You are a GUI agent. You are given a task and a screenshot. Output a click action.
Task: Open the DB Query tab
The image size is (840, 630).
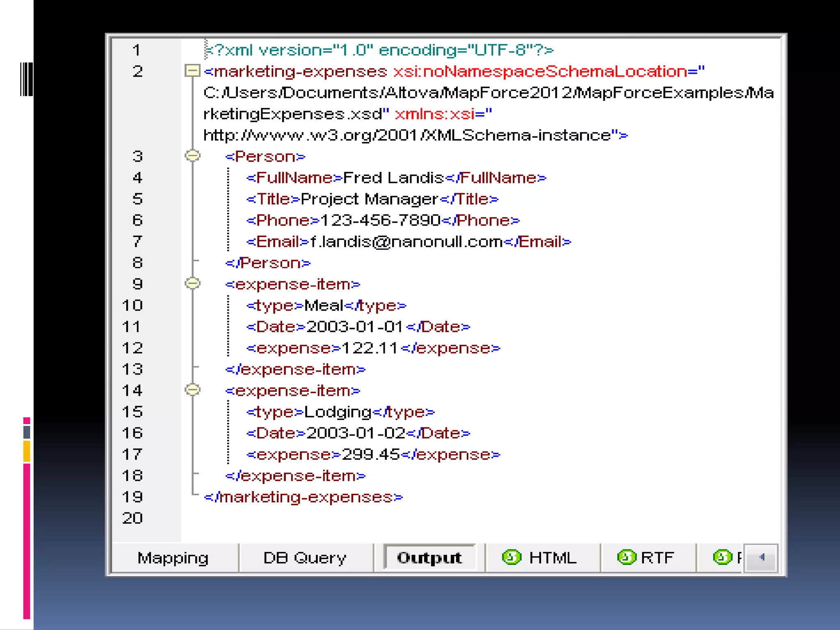click(305, 558)
